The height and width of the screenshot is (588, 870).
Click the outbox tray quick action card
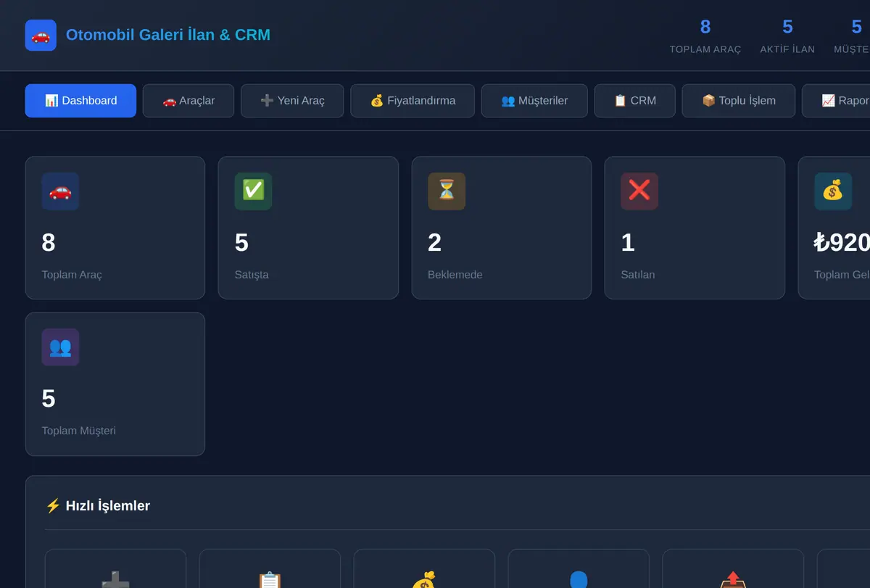733,568
